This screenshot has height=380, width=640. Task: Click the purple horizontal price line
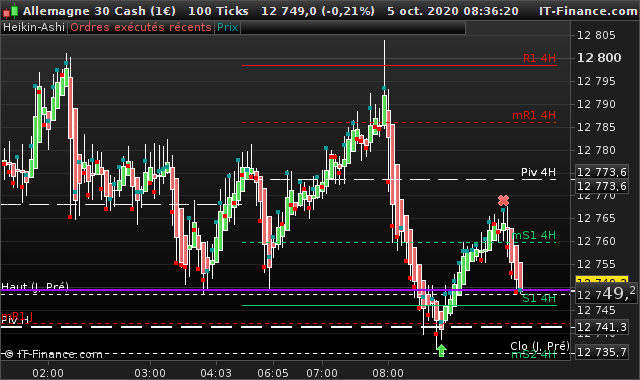[286, 290]
